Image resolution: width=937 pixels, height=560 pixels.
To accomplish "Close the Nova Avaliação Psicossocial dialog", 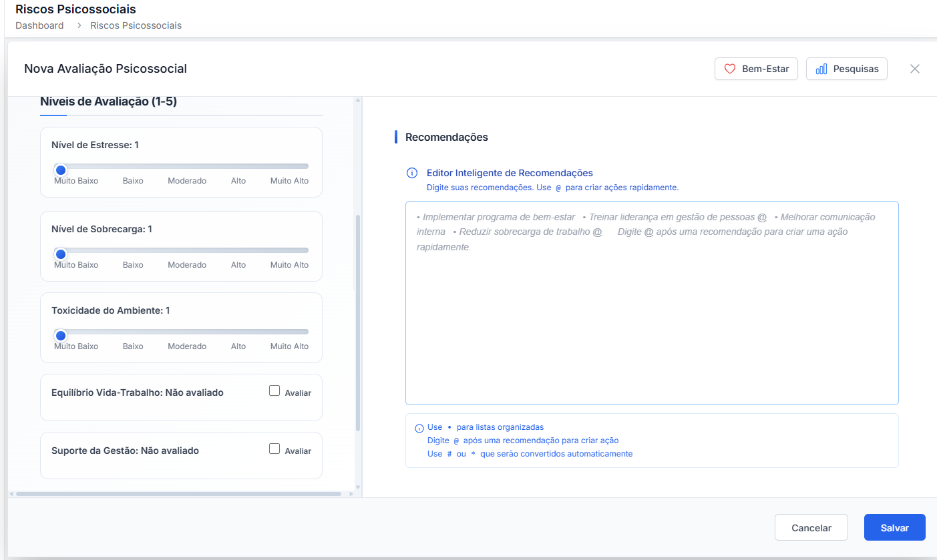I will (x=915, y=69).
